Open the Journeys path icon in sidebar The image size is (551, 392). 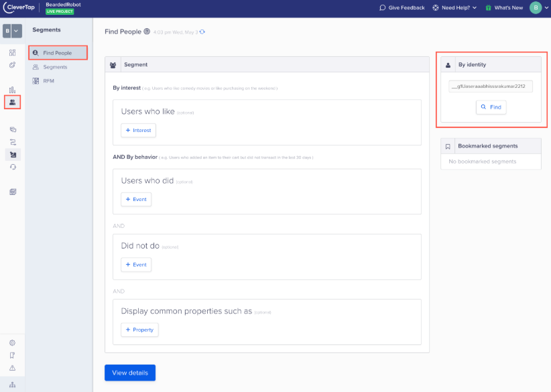(13, 142)
